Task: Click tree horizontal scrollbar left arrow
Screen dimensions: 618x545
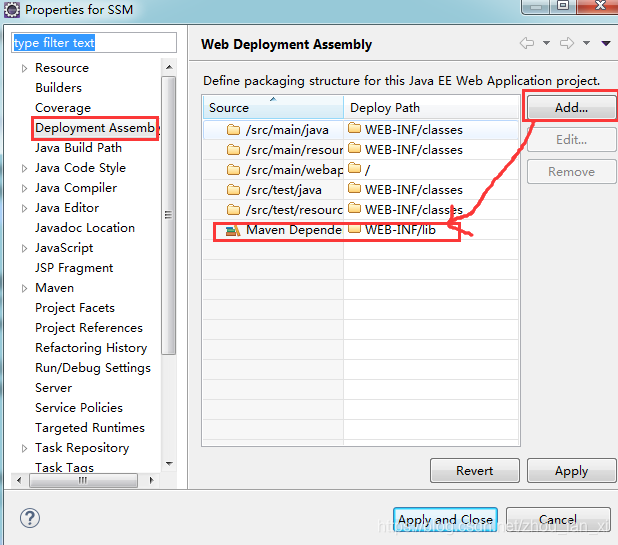Action: [x=19, y=480]
